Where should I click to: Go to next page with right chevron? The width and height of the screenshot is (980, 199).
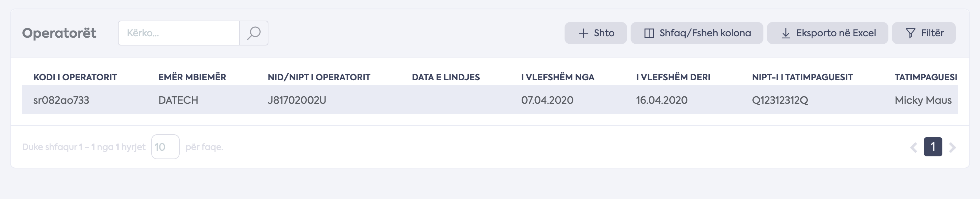pos(952,147)
